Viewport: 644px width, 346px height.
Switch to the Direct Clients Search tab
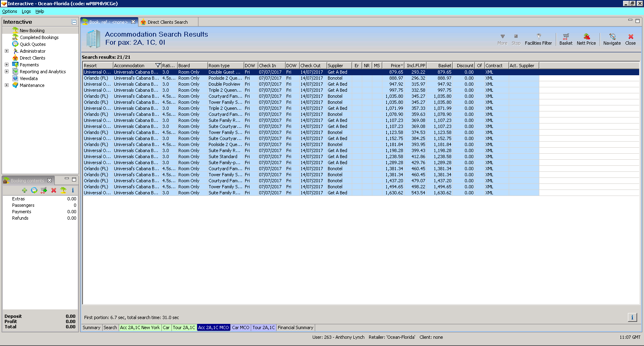point(167,22)
